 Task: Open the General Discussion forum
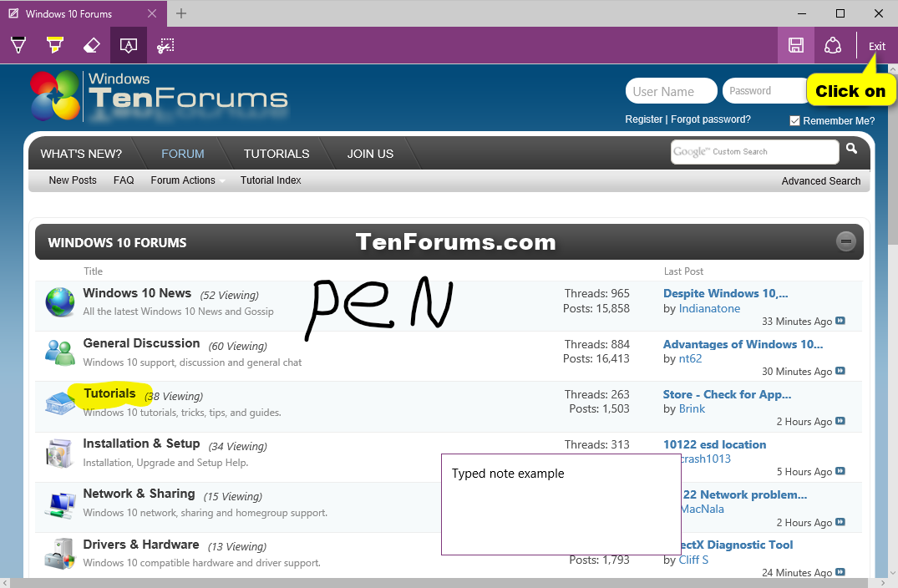coord(141,343)
